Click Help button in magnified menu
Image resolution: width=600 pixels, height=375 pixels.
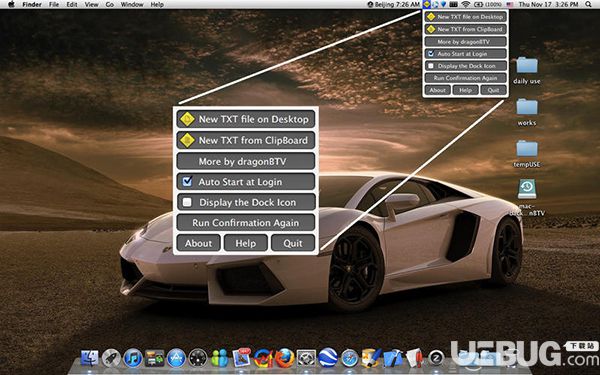246,243
